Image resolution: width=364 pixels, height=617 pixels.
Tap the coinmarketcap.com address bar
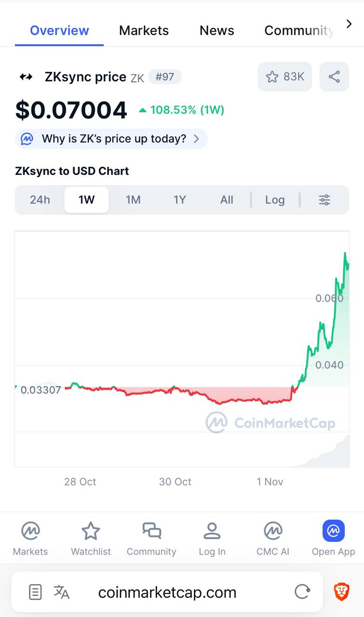pyautogui.click(x=167, y=592)
